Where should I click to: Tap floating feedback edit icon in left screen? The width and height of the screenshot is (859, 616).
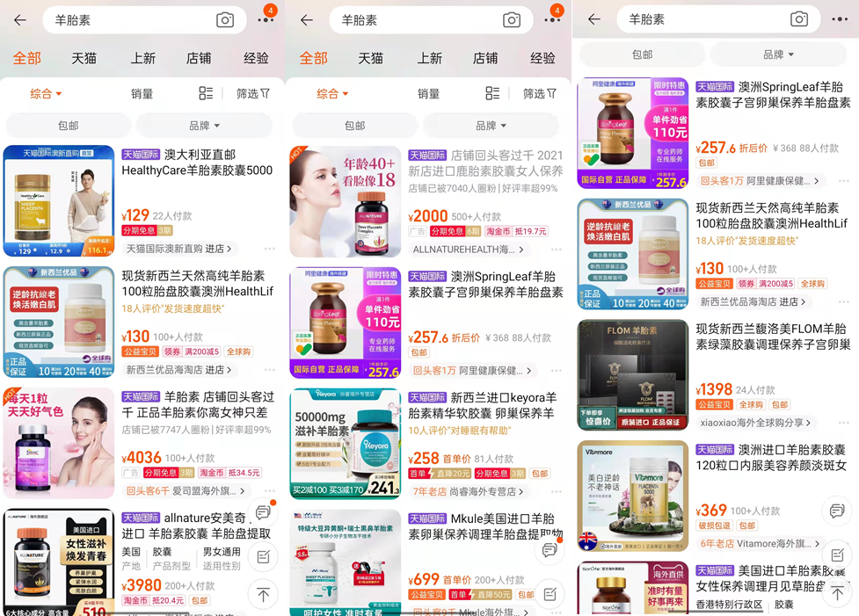(264, 557)
